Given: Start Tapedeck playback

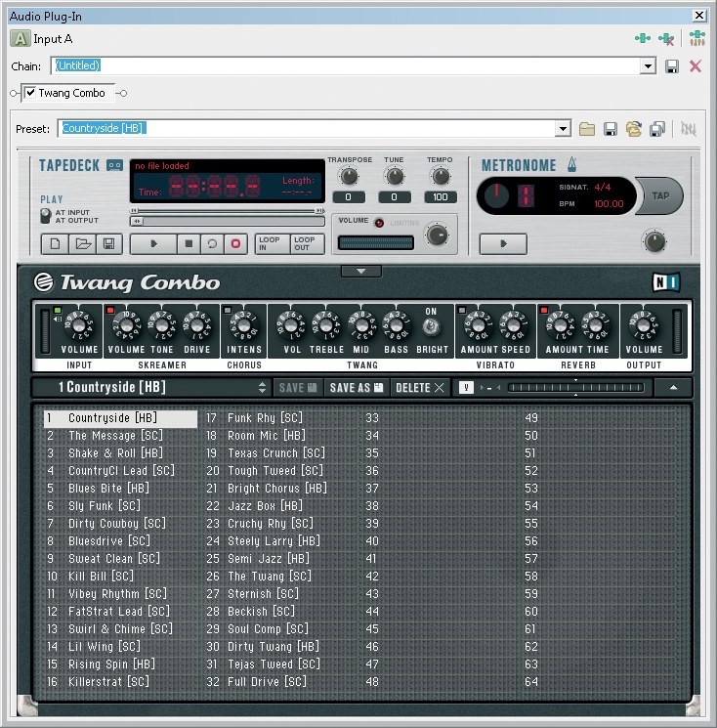Looking at the screenshot, I should 153,243.
